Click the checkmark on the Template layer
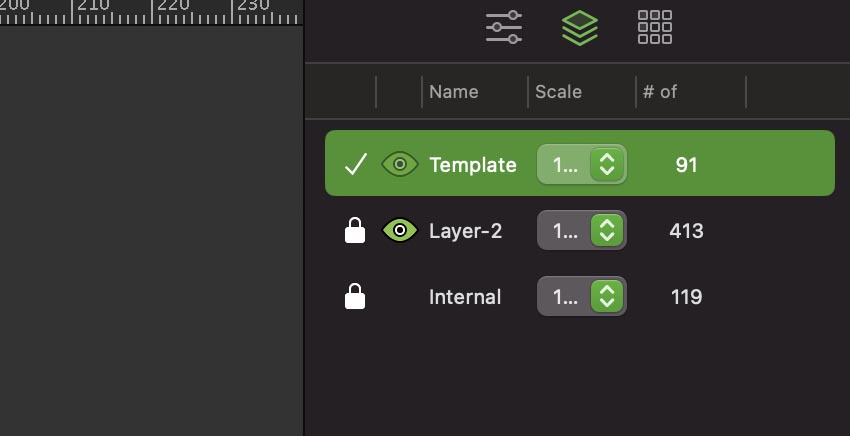850x436 pixels. point(355,165)
